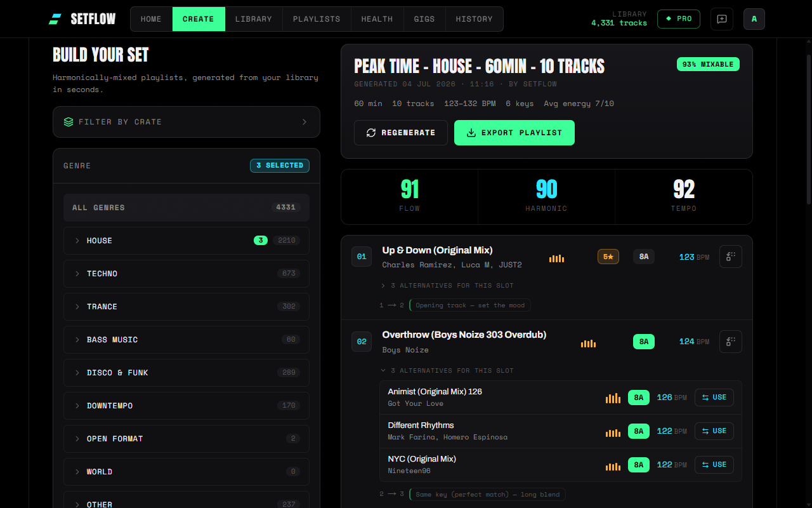The height and width of the screenshot is (508, 812).
Task: Click the Regenerate button
Action: pyautogui.click(x=401, y=133)
